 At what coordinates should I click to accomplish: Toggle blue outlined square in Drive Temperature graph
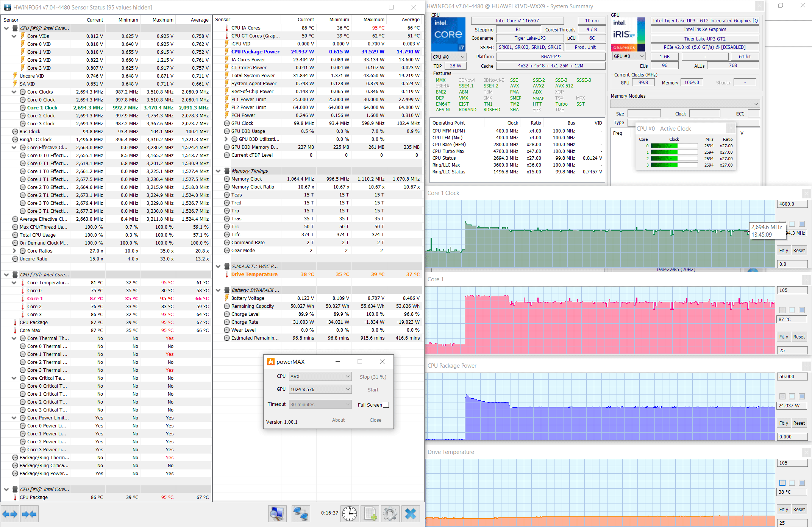click(782, 483)
